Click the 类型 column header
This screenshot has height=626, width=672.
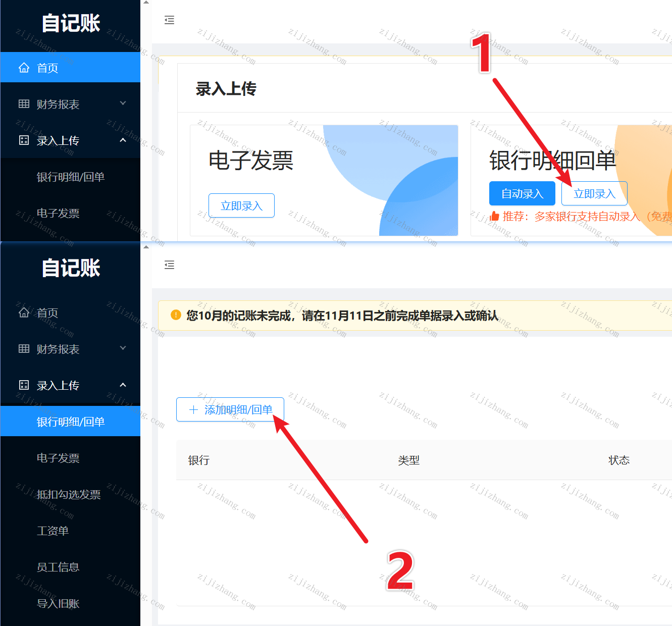click(408, 460)
